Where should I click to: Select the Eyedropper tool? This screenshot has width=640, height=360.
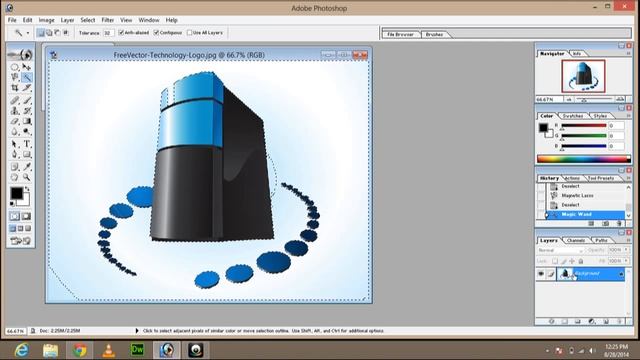27,167
